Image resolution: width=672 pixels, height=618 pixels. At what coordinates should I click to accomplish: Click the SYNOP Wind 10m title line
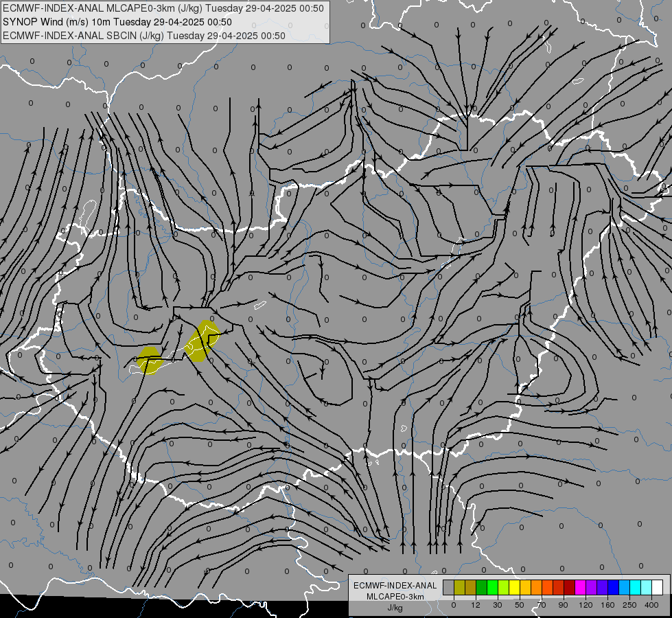(117, 22)
